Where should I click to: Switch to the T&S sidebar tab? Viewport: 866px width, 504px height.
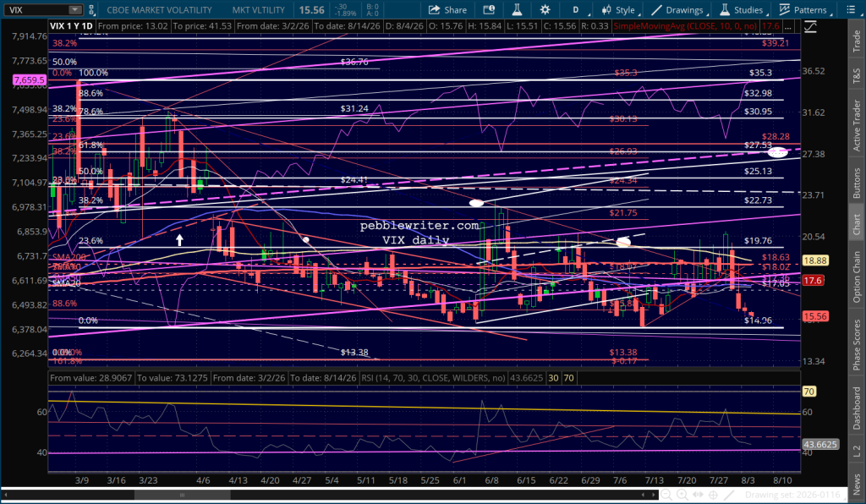point(857,76)
